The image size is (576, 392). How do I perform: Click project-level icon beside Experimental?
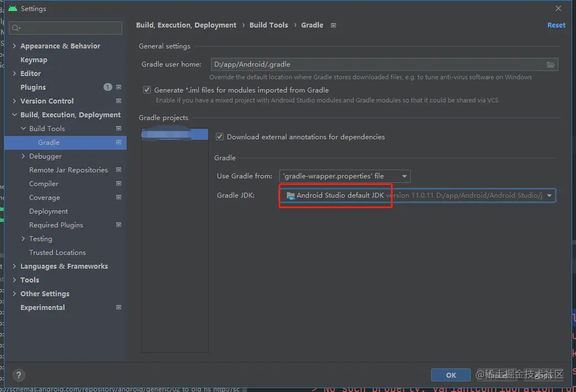click(x=118, y=308)
